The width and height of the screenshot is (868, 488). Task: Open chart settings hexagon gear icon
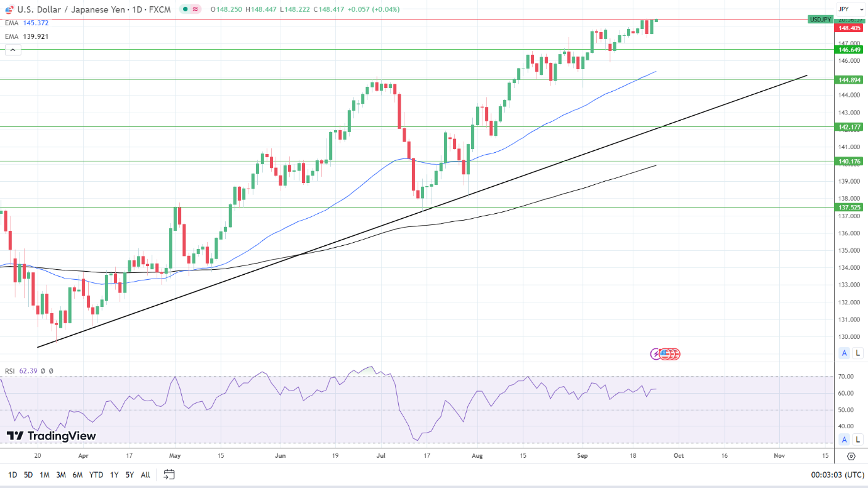tap(852, 456)
